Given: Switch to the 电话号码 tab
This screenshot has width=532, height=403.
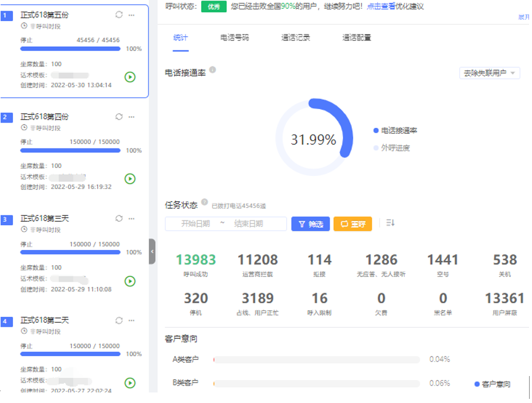Looking at the screenshot, I should [235, 38].
